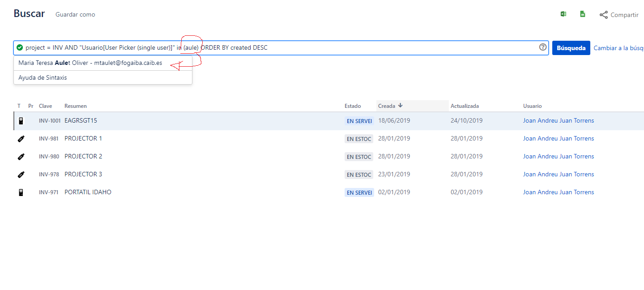
Task: Open the PORTATIL IDAHO issue summary
Action: (x=88, y=192)
